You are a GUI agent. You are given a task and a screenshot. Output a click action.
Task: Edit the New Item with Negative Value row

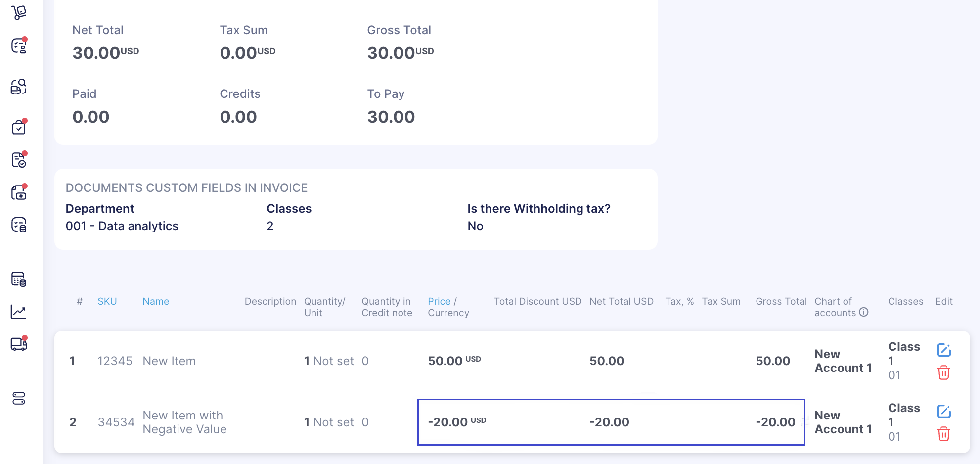[944, 411]
